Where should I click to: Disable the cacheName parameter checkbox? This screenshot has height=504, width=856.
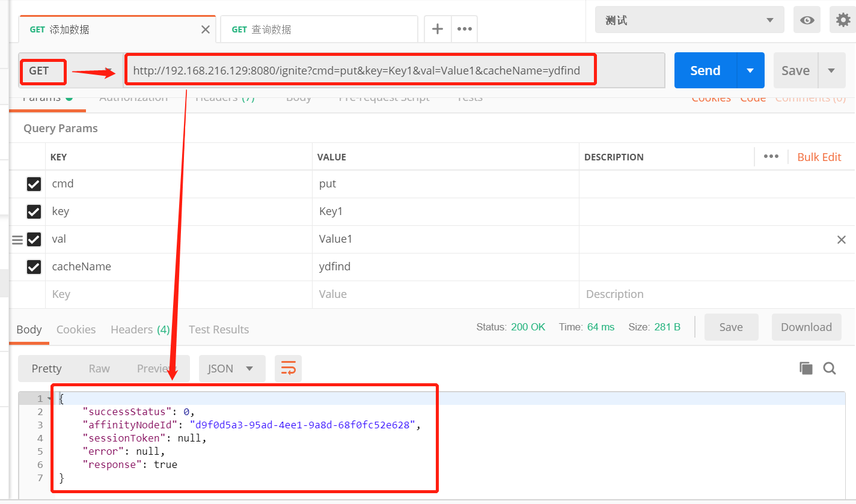pyautogui.click(x=34, y=267)
